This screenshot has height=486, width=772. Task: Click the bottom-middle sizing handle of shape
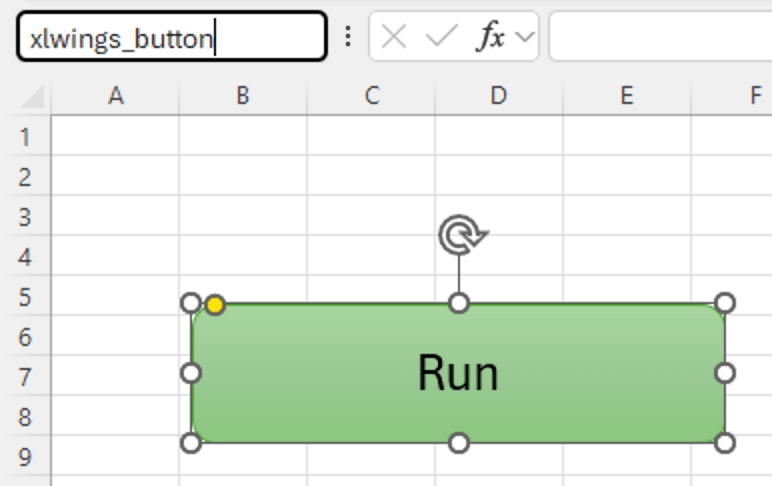(458, 442)
